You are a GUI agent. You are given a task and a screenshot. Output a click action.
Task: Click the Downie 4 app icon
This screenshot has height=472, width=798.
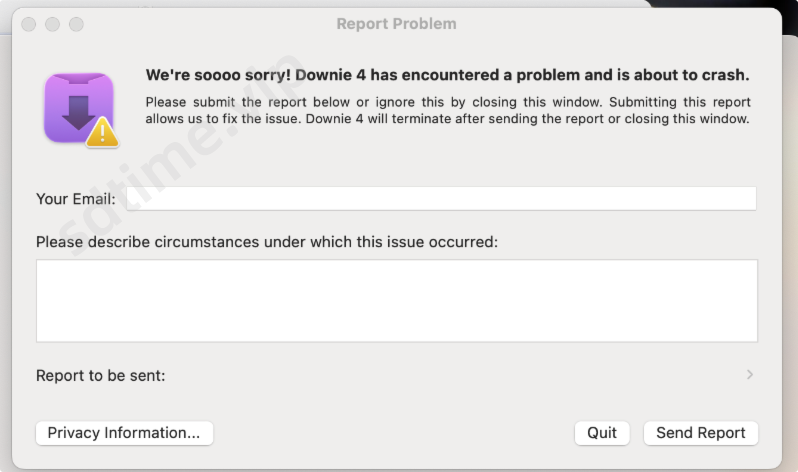coord(77,105)
